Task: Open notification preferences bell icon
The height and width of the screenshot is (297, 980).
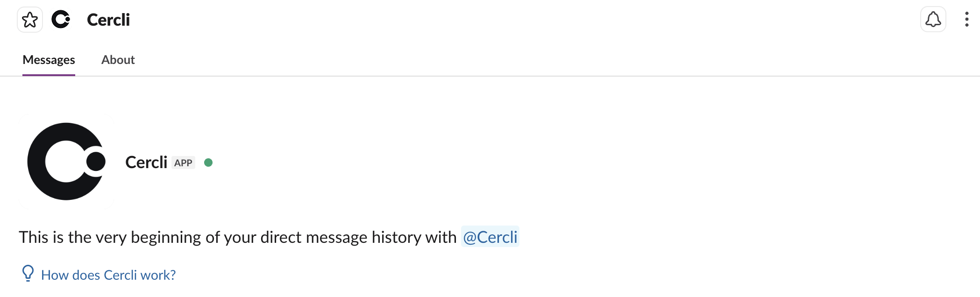Action: tap(933, 20)
